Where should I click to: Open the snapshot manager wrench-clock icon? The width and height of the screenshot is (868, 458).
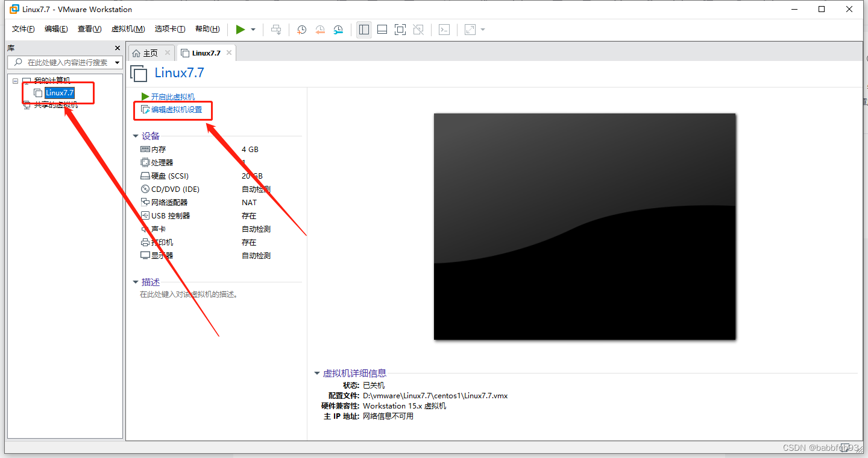tap(338, 29)
